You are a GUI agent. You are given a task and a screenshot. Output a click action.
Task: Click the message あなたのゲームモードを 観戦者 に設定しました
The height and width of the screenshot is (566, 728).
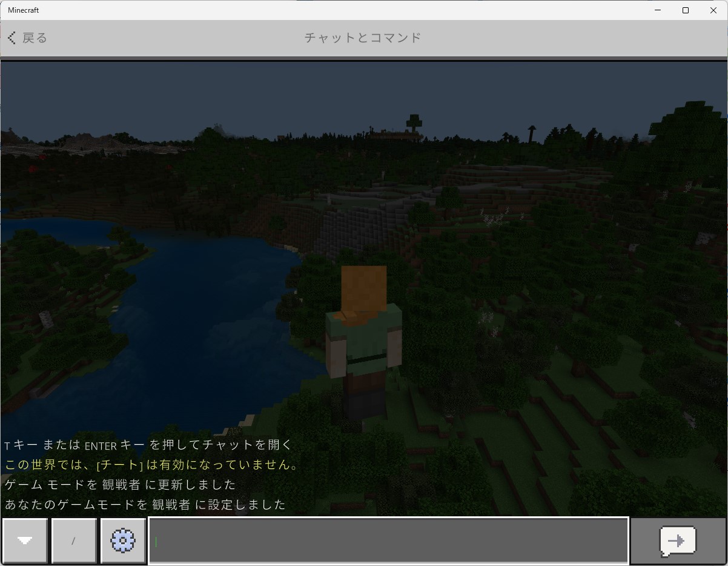tap(145, 504)
